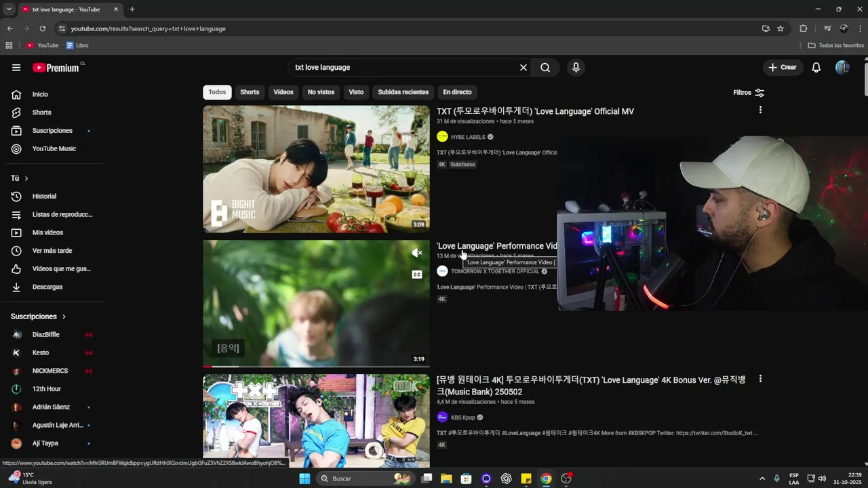
Task: Select the En directo filter chip
Action: pos(457,92)
